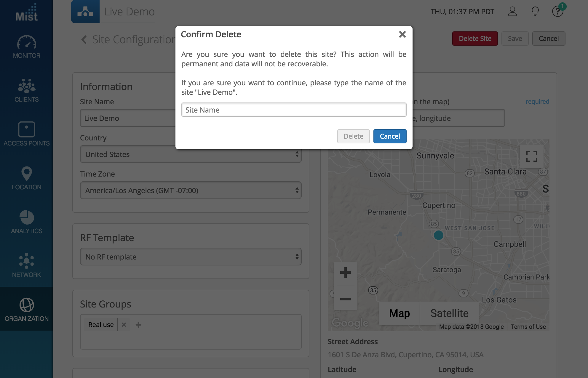Open the user account profile icon
Image resolution: width=588 pixels, height=378 pixels.
(512, 12)
